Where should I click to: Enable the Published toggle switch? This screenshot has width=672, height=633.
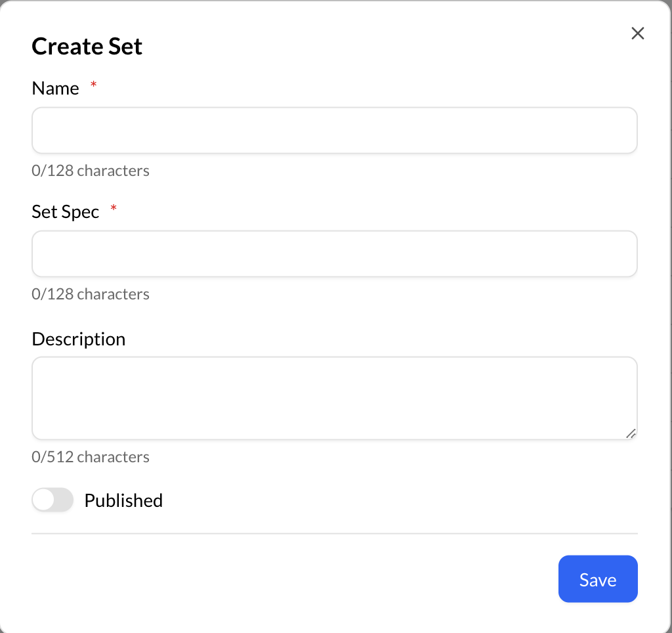[x=52, y=500]
